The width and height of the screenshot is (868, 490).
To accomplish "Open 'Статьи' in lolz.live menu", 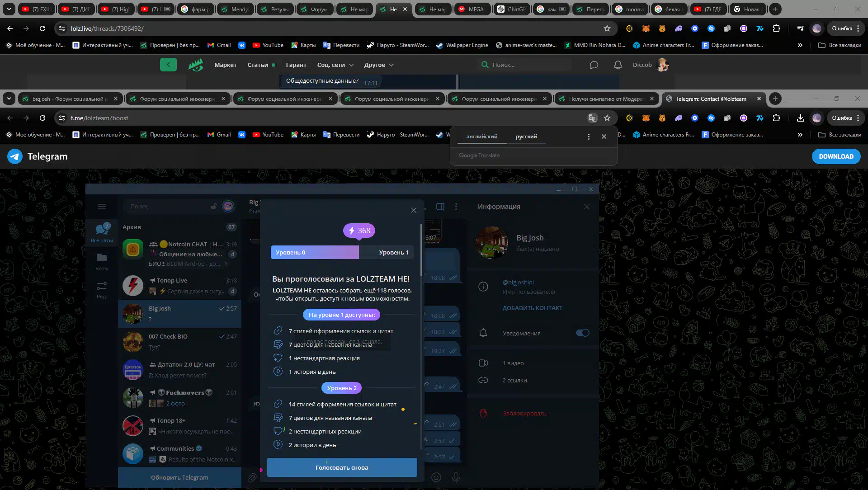I will pyautogui.click(x=258, y=65).
